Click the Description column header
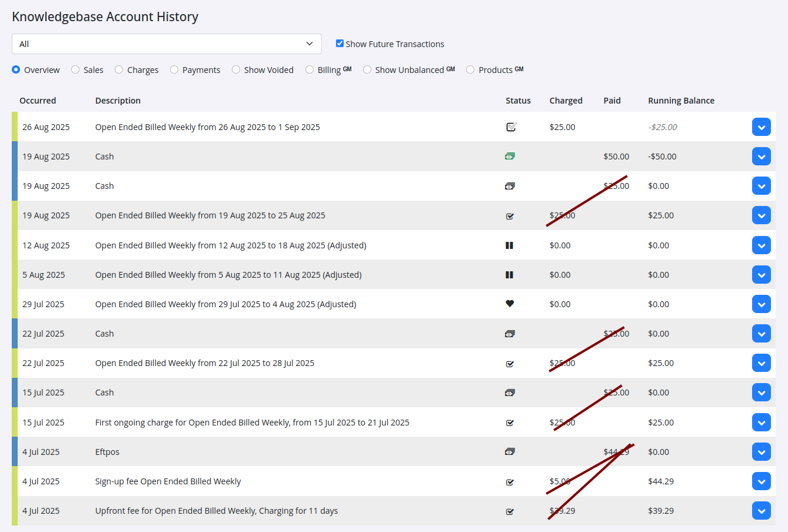This screenshot has width=788, height=532. [118, 101]
